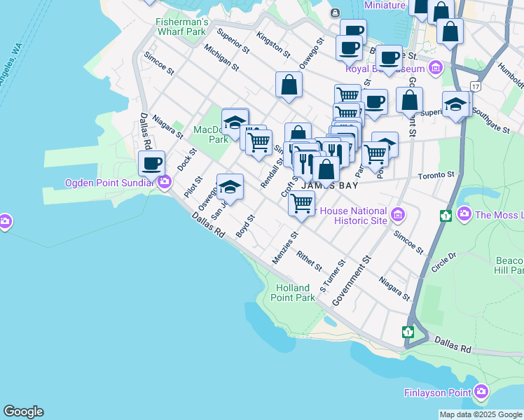Click the Dock St label
The image size is (524, 420).
coord(187,160)
